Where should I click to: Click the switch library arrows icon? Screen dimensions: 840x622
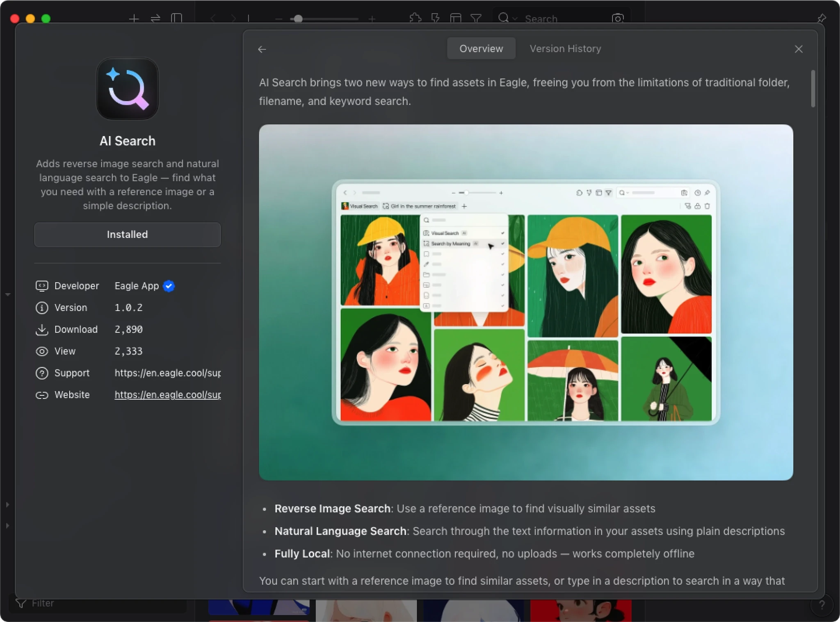pos(155,18)
